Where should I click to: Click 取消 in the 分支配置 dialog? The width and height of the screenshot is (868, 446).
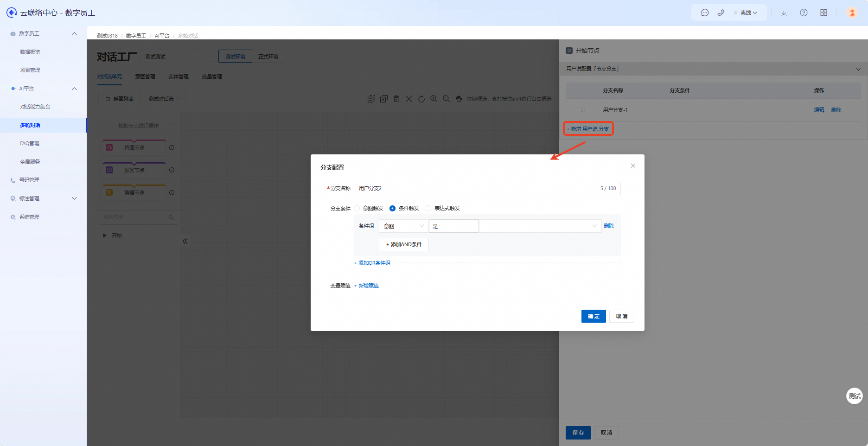(x=622, y=316)
